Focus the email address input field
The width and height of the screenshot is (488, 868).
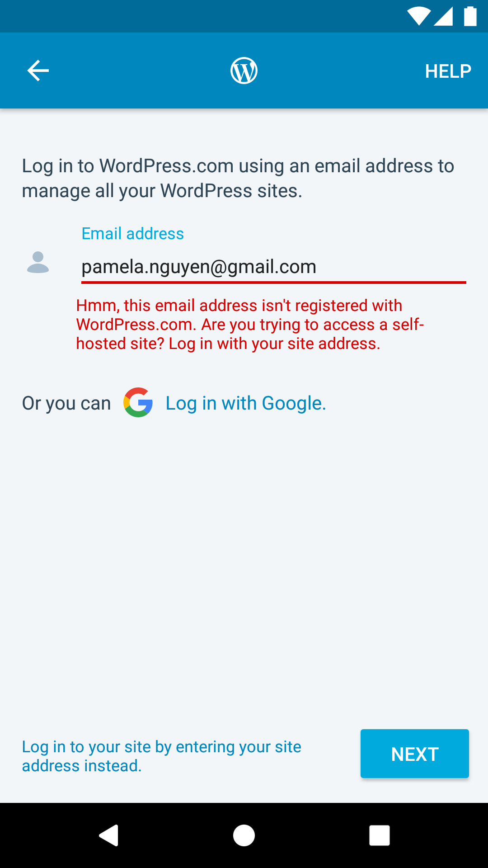click(274, 267)
